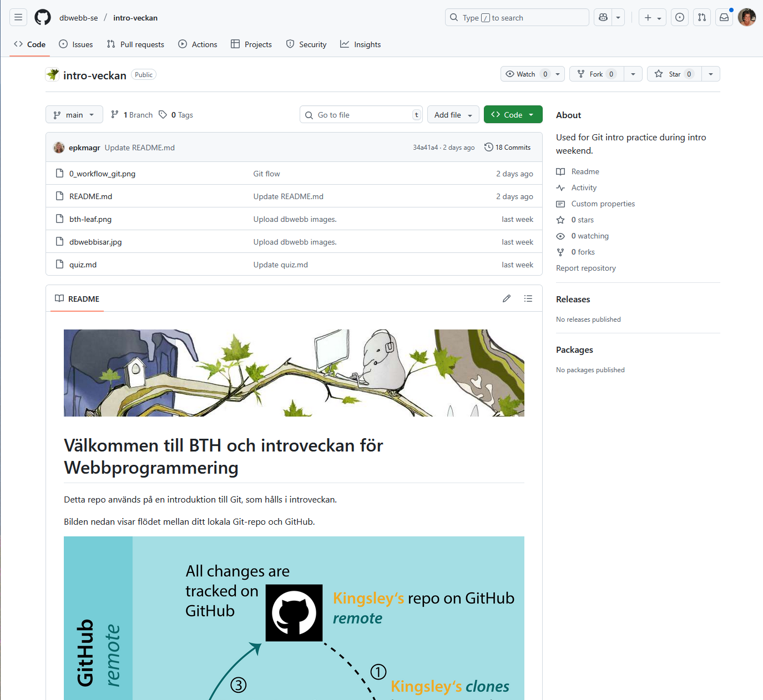763x700 pixels.
Task: Open the issues icon in header
Action: (x=680, y=17)
